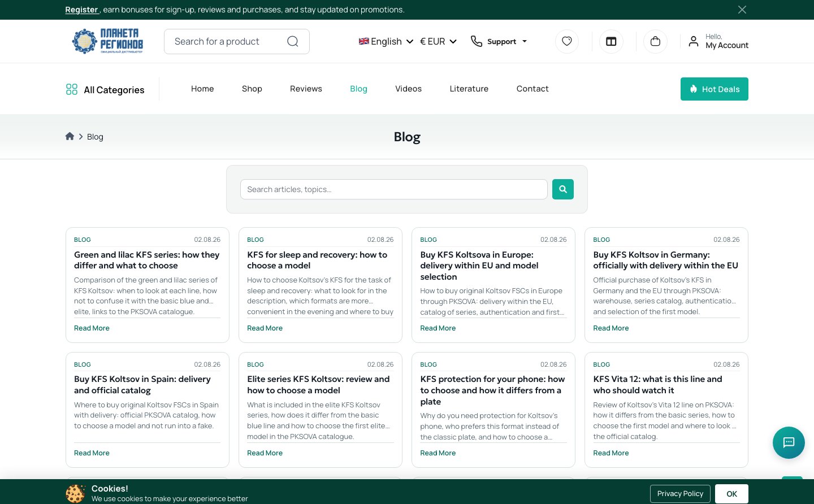
Task: Open the Videos menu item
Action: point(408,89)
